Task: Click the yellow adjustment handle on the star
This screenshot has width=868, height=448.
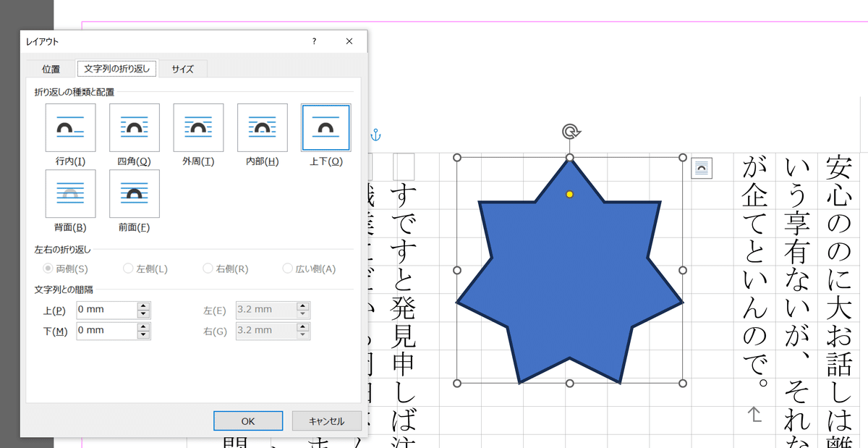Action: pos(569,194)
